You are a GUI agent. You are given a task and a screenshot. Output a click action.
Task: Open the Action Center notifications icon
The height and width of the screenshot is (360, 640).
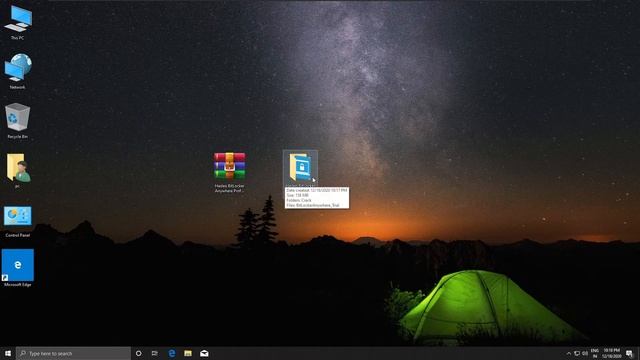point(629,353)
